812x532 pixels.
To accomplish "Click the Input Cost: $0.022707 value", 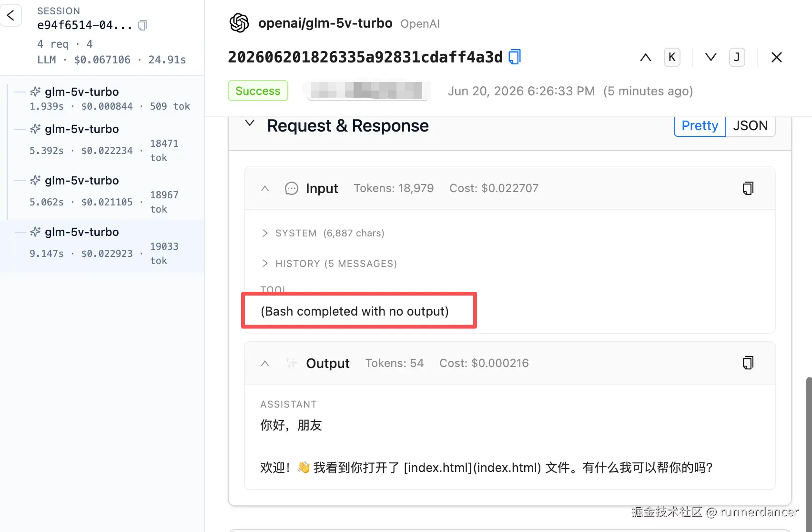I will 494,188.
